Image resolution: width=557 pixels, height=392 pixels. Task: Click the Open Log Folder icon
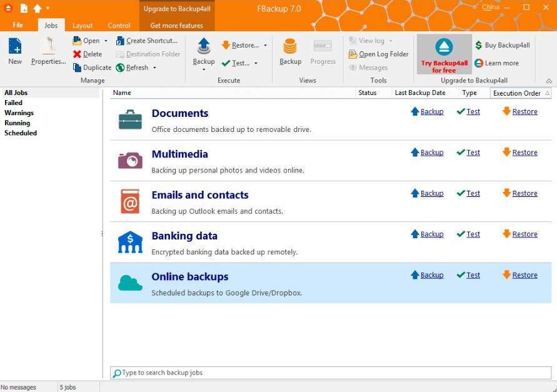353,54
